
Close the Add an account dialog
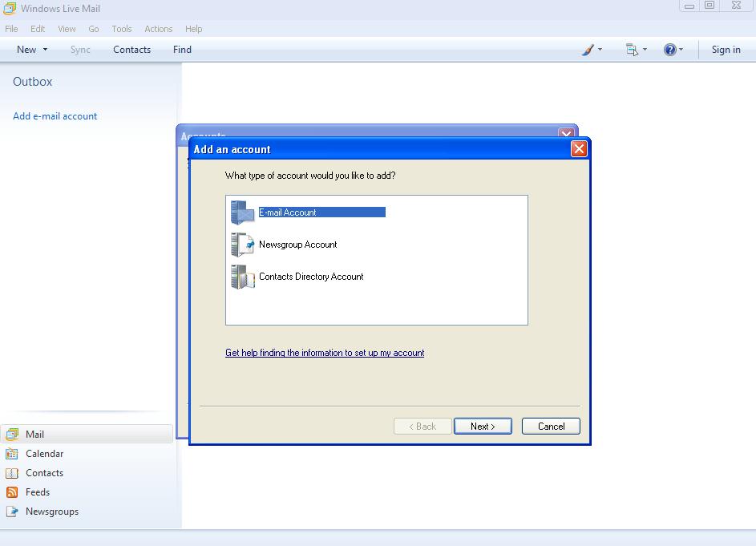click(x=579, y=149)
